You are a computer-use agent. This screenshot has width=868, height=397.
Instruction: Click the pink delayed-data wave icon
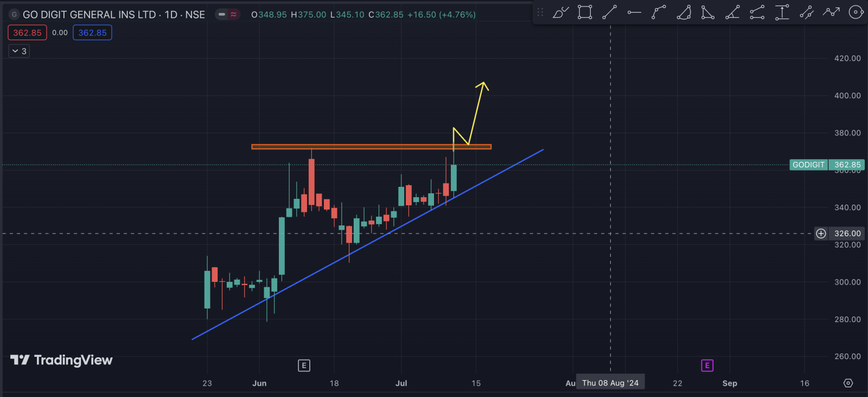(x=234, y=15)
